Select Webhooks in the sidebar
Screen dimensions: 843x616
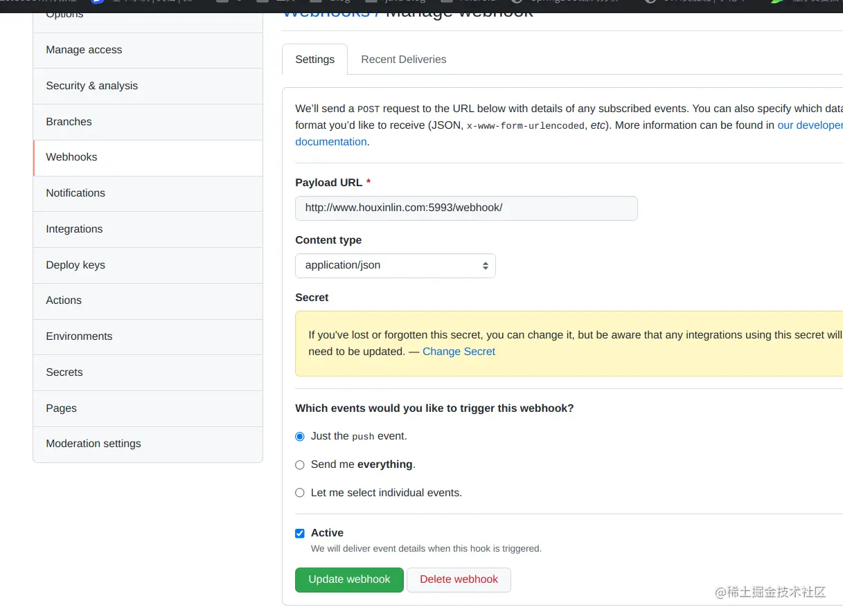pos(148,157)
